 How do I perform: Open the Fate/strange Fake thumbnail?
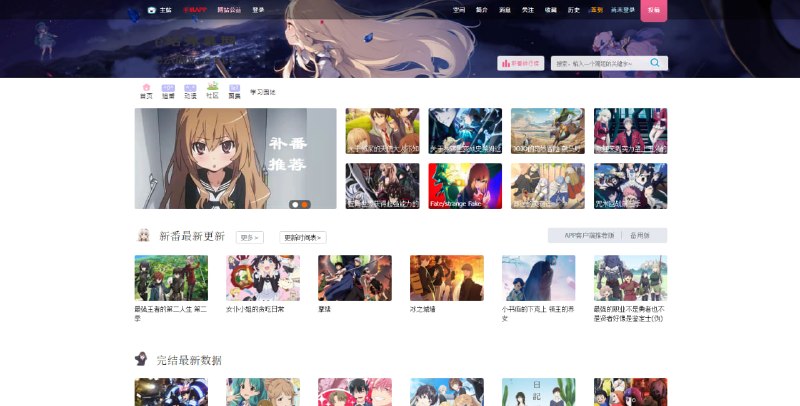coord(465,186)
